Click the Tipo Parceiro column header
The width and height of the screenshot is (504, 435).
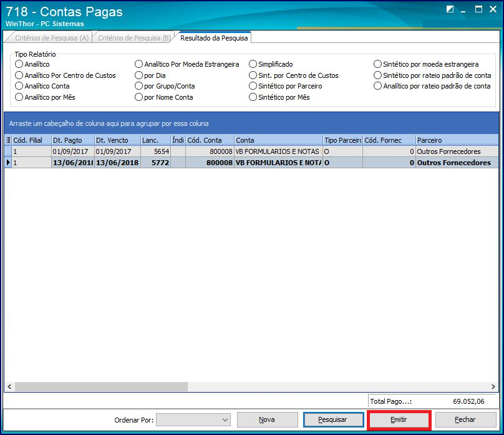pos(342,140)
